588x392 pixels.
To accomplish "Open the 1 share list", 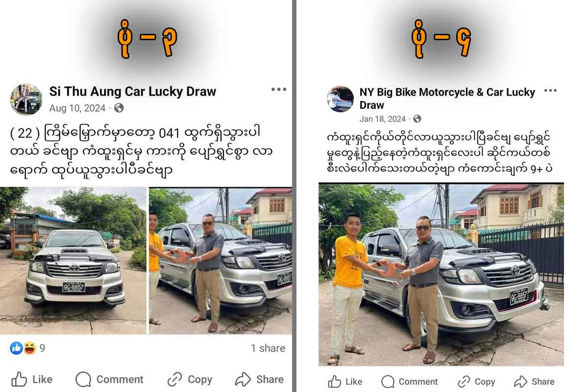I will 268,348.
